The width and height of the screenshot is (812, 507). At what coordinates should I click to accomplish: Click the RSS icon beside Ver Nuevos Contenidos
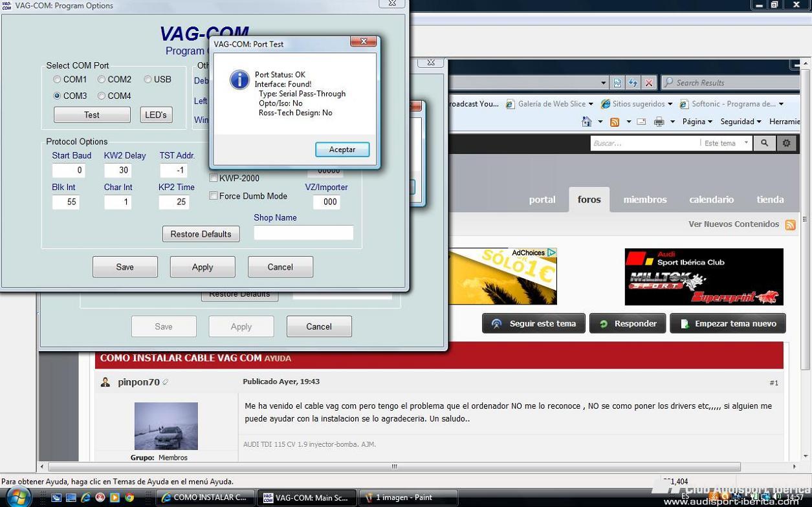[790, 224]
